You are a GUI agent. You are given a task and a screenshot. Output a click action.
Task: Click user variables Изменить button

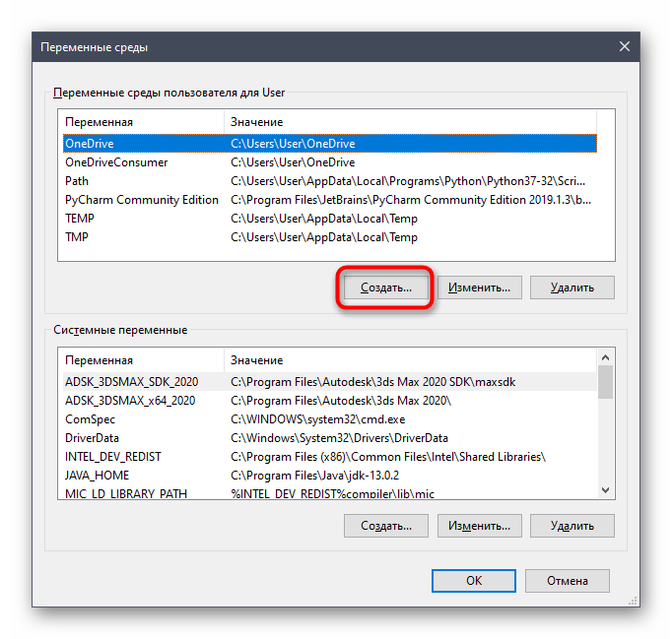click(479, 288)
